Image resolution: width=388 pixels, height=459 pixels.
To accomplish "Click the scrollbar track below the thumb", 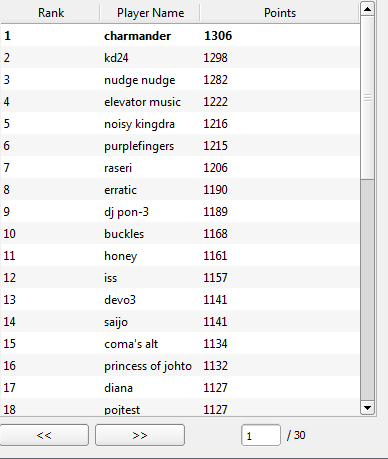I will click(367, 290).
